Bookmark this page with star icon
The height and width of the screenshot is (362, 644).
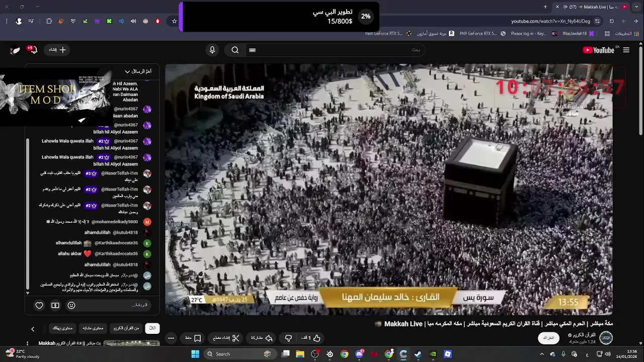pyautogui.click(x=175, y=21)
